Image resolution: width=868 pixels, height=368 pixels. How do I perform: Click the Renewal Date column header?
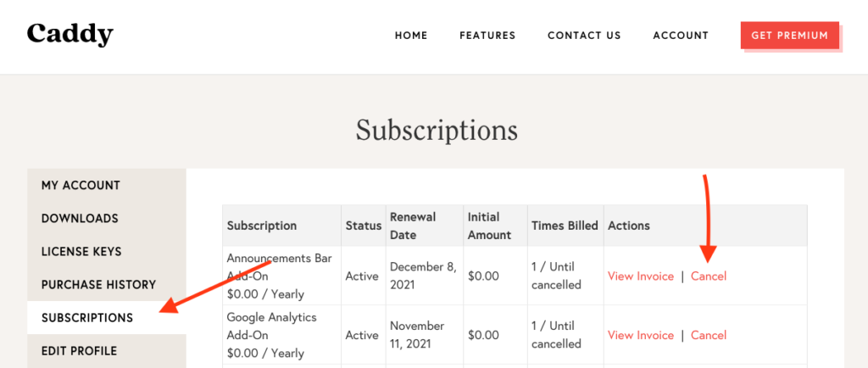coord(413,226)
